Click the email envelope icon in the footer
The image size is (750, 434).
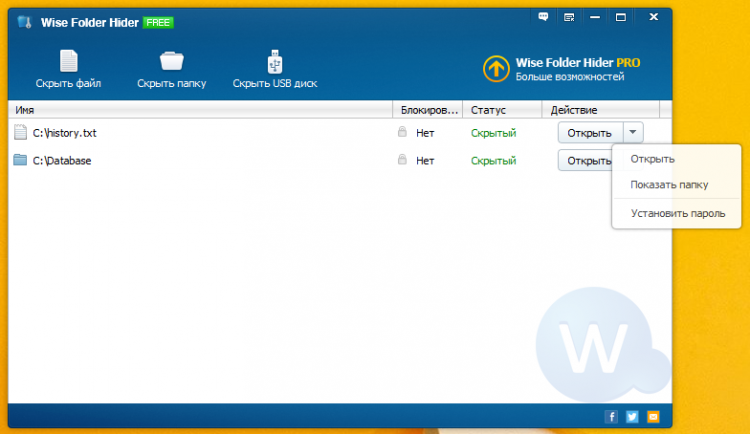pyautogui.click(x=653, y=416)
